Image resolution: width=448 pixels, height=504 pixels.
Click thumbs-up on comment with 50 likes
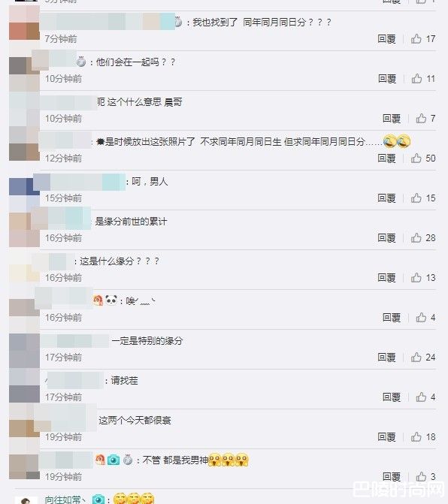[416, 158]
